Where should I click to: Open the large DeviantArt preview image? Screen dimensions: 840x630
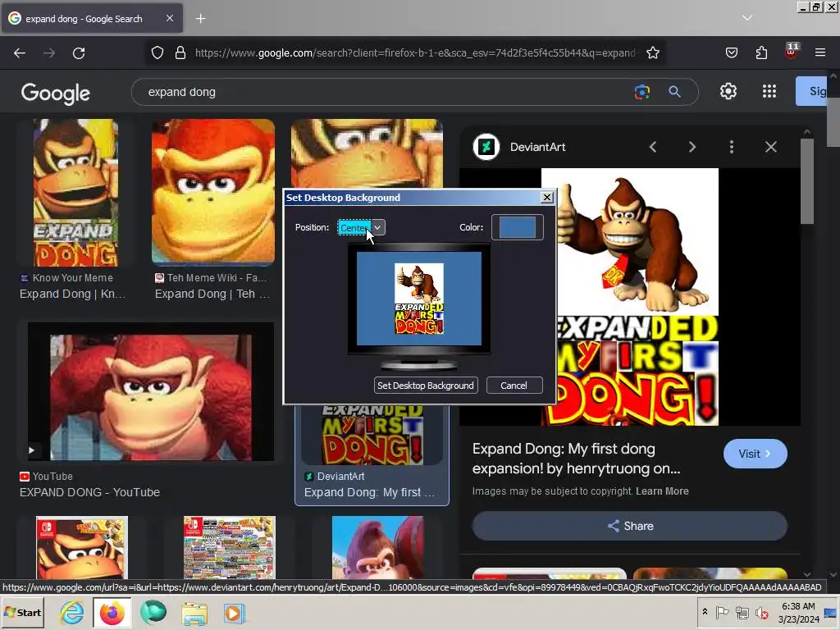tap(630, 297)
